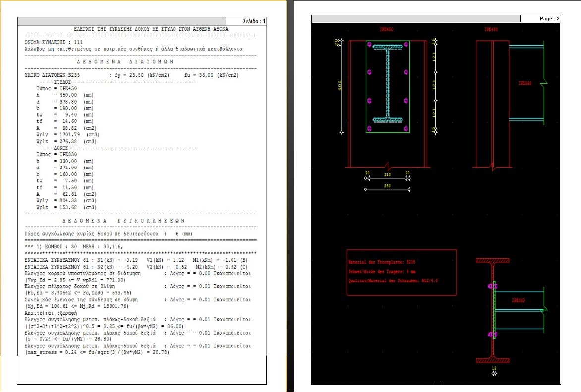The width and height of the screenshot is (581, 392).
Task: Select the load line with 'N2(kN) = -4.20'
Action: [x=136, y=267]
